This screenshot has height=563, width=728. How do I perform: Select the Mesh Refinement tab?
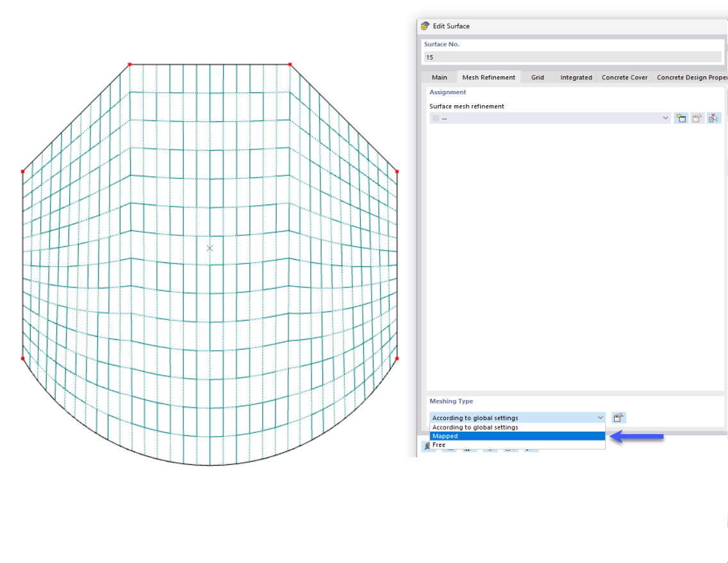coord(488,77)
